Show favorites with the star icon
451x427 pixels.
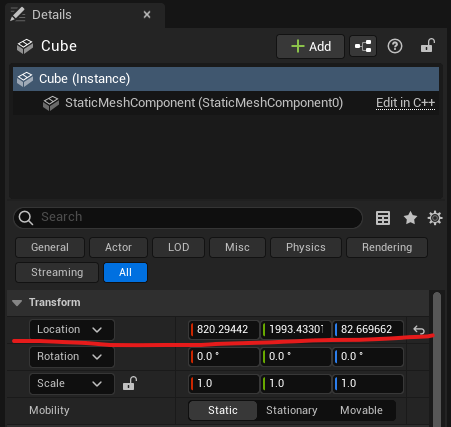pyautogui.click(x=410, y=218)
